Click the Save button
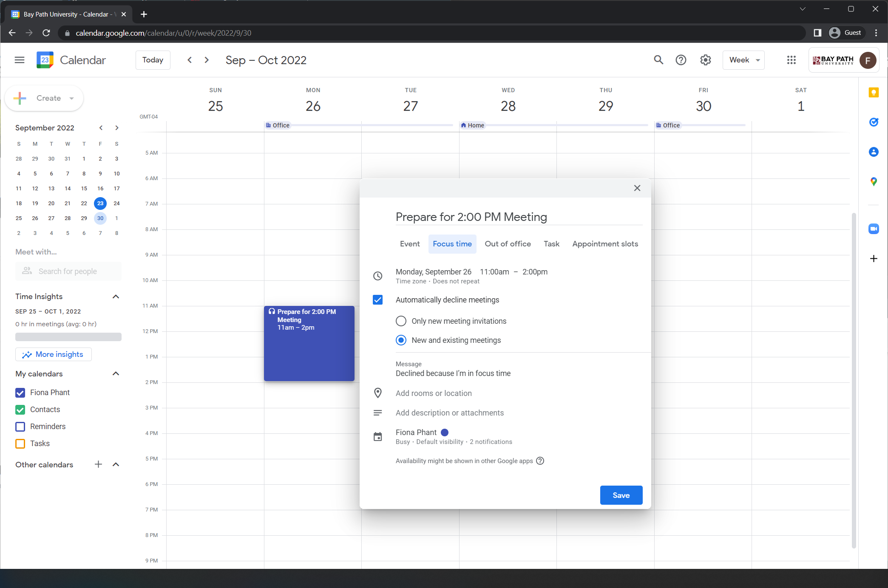 (x=621, y=495)
